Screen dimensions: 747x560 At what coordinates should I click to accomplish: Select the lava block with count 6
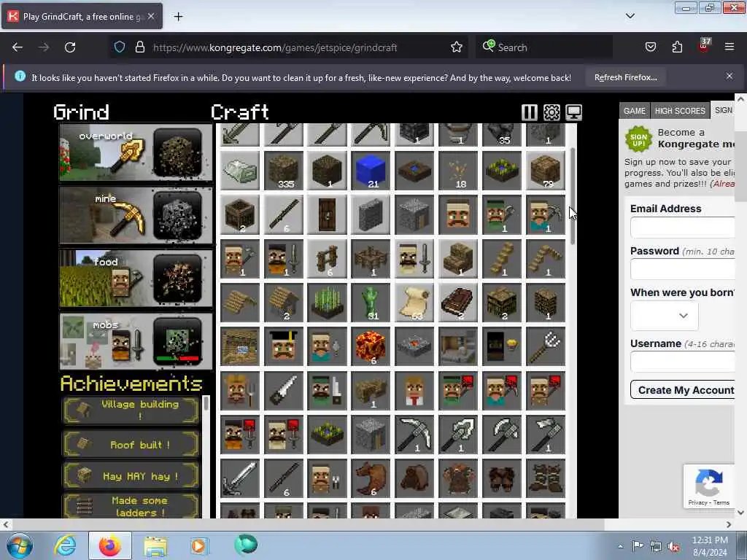point(371,346)
